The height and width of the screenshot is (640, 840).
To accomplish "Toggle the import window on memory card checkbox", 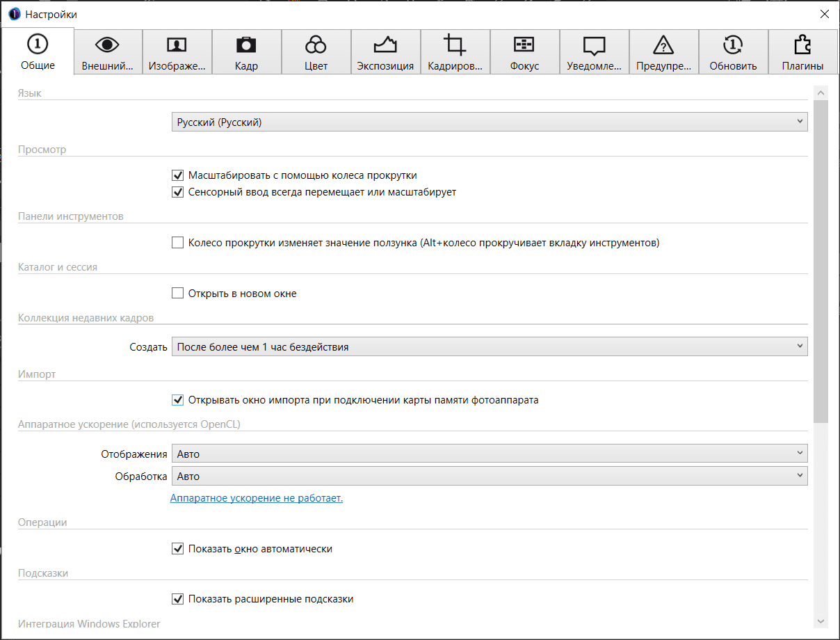I will tap(177, 400).
